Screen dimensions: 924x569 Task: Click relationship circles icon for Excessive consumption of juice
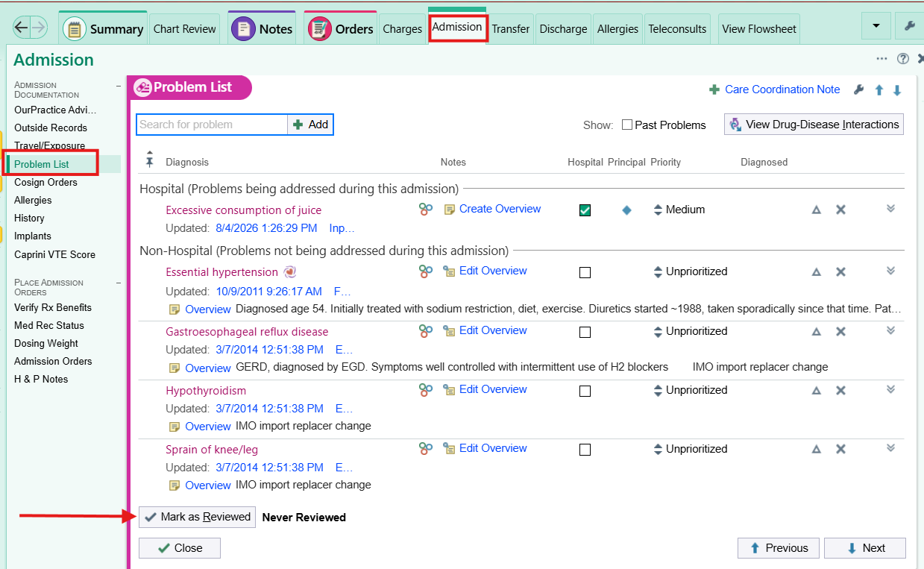click(426, 210)
